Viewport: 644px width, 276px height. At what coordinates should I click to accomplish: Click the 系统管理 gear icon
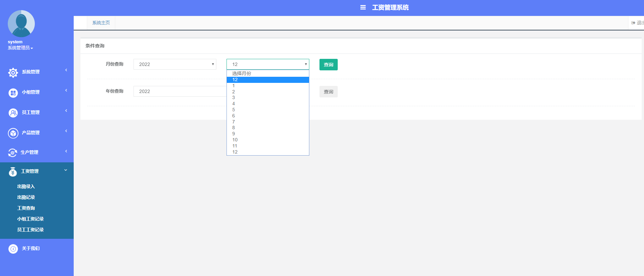(x=13, y=72)
